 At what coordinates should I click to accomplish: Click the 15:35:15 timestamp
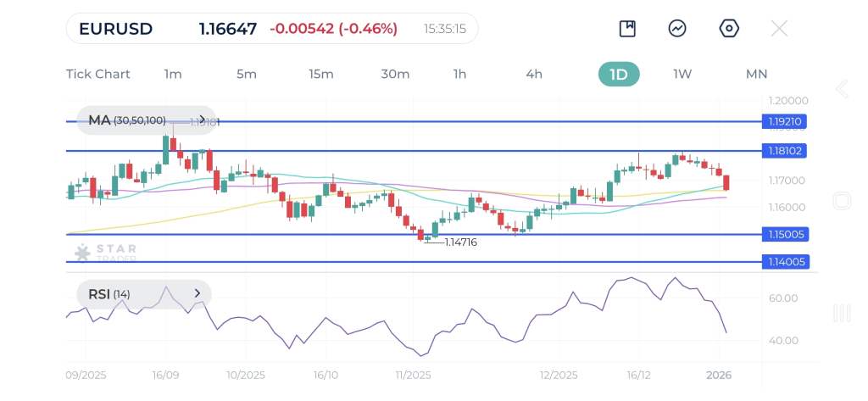(445, 29)
